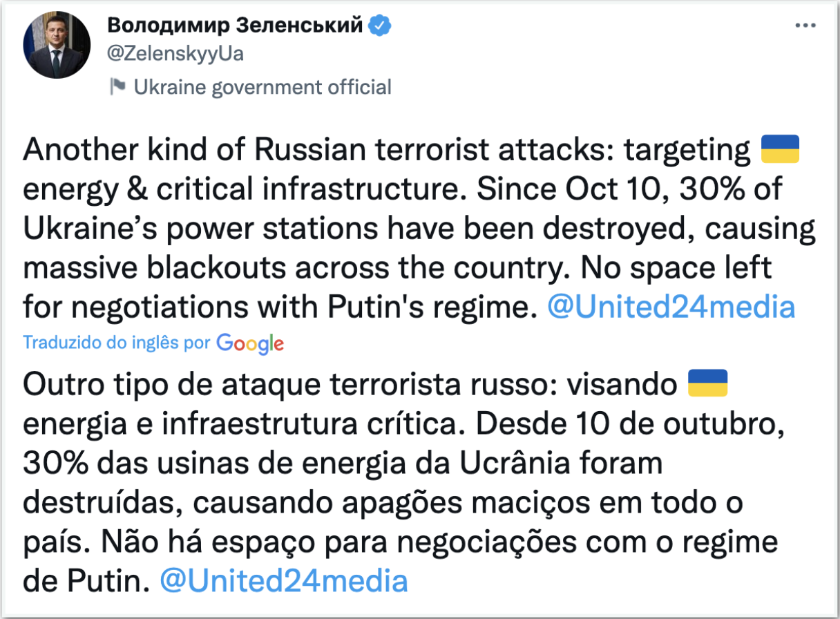Click the Ukraine flag emoji in English text
This screenshot has height=619, width=840.
coord(780,149)
